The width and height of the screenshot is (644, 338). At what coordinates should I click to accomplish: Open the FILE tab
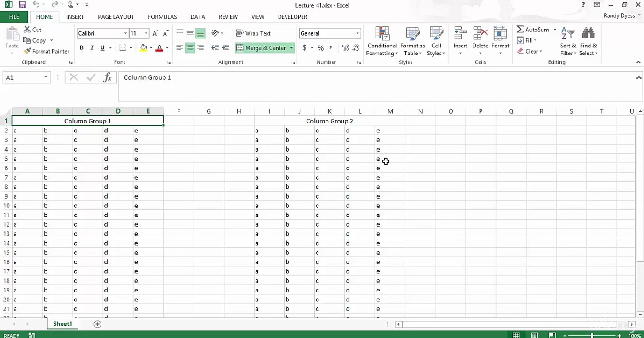pyautogui.click(x=14, y=17)
